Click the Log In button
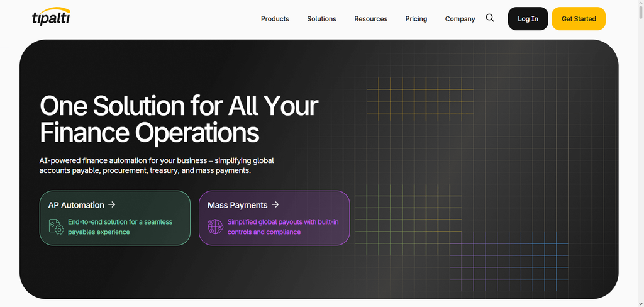Image resolution: width=644 pixels, height=307 pixels. 528,18
